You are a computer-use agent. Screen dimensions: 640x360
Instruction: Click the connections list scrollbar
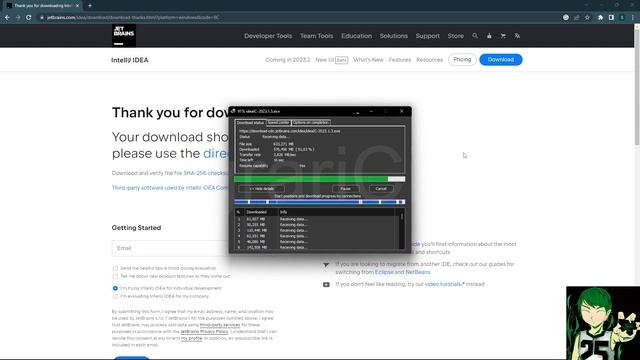pyautogui.click(x=402, y=229)
